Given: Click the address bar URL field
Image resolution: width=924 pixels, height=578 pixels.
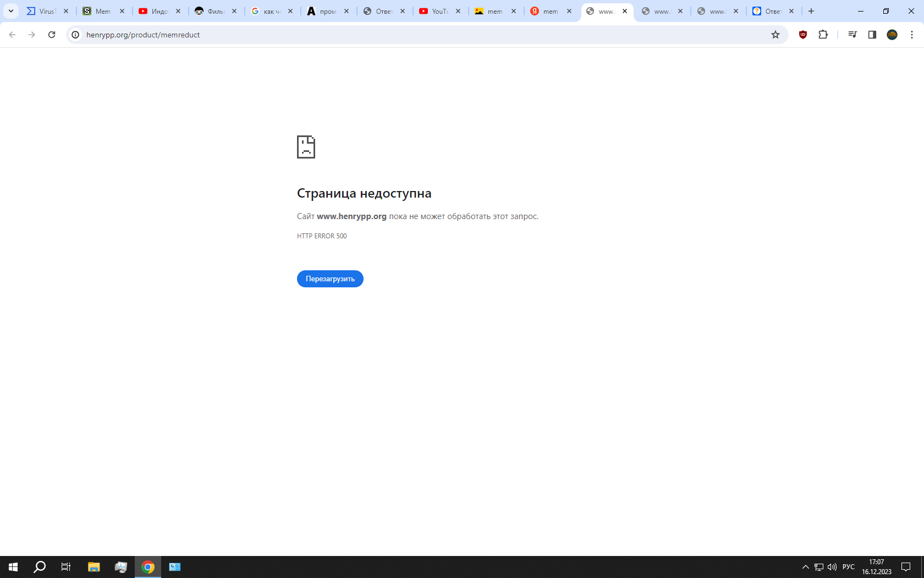Looking at the screenshot, I should click(x=385, y=35).
